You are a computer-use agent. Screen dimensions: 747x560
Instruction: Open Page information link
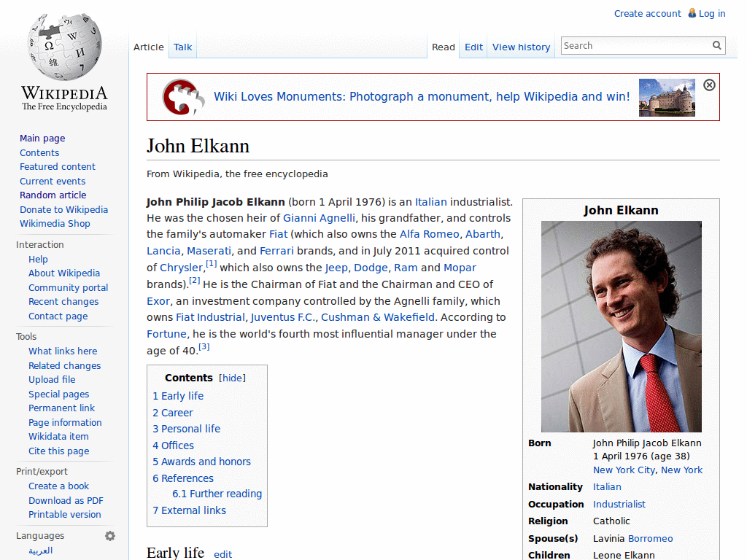pos(65,423)
